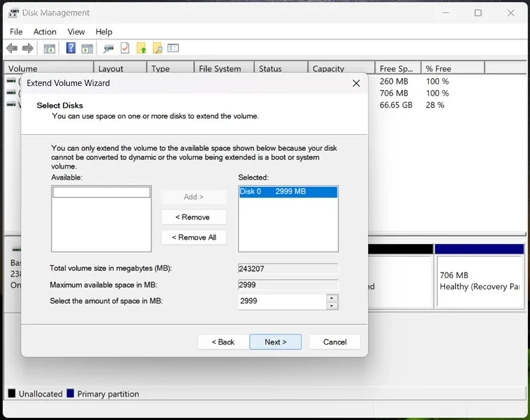Screen dimensions: 530x420
Task: Click the list settings view toolbar icon
Action: (x=173, y=48)
